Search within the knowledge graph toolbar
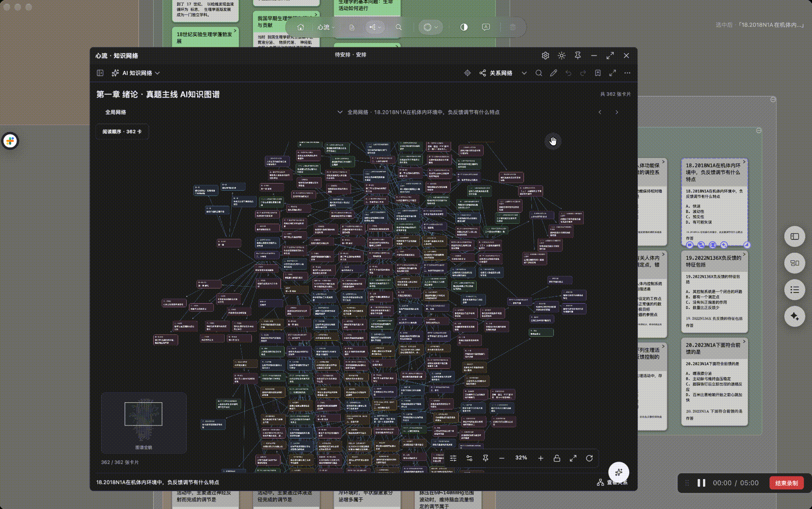 pyautogui.click(x=539, y=73)
